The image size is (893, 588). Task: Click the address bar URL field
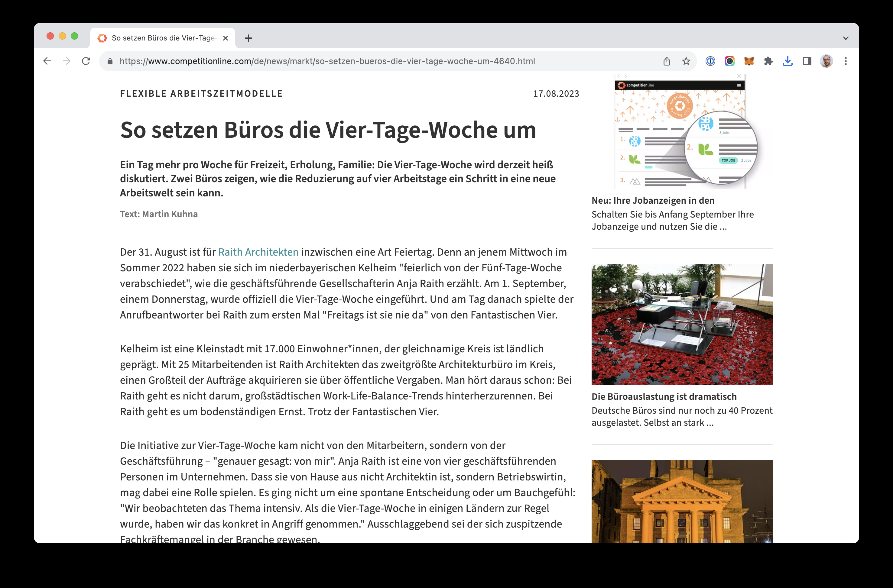pyautogui.click(x=326, y=61)
